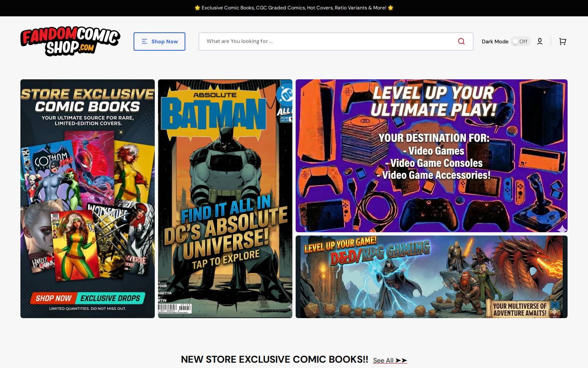Click the Fandom Comic Shop logo
588x368 pixels.
tap(70, 41)
